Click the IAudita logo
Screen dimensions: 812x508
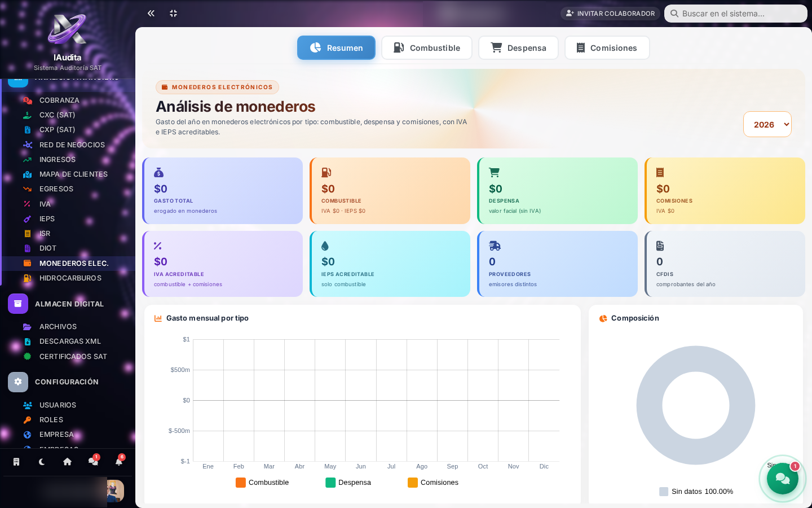(x=67, y=29)
